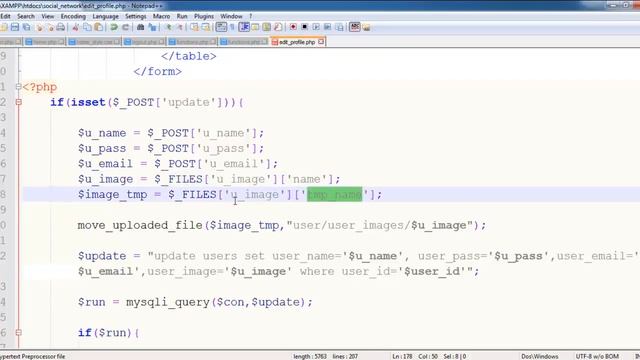Open the Macro menu

point(161,16)
